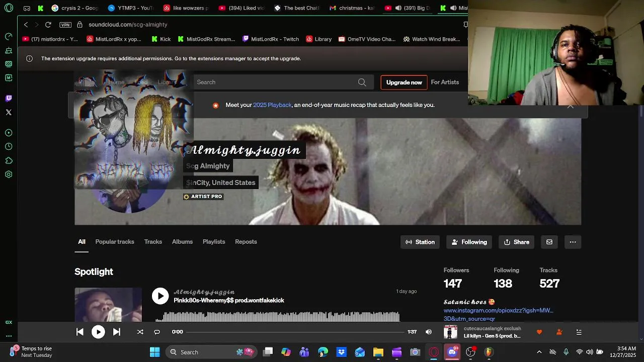Click the search magnifier on SoundCloud

[362, 82]
